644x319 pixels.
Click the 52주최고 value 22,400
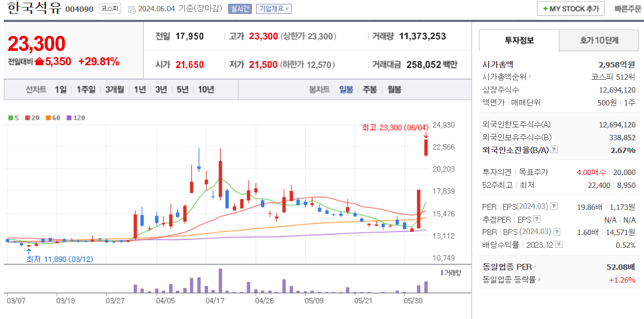click(599, 185)
